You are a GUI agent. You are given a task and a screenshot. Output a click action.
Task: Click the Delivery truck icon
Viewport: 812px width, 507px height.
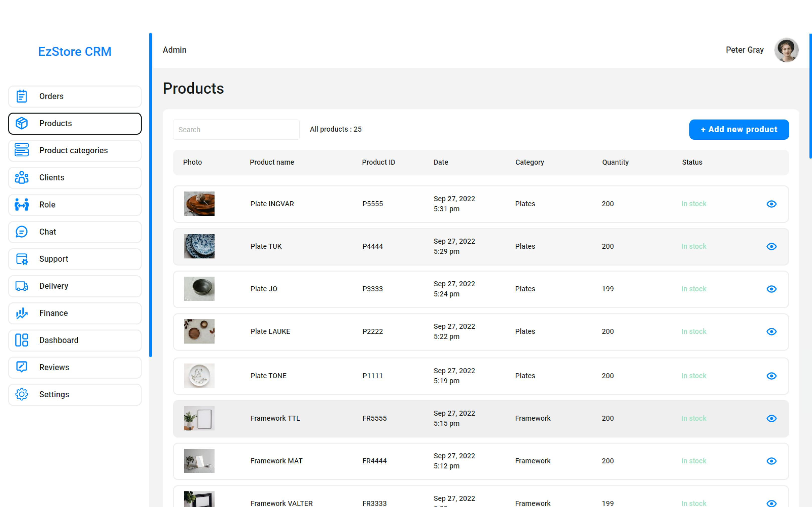point(22,286)
